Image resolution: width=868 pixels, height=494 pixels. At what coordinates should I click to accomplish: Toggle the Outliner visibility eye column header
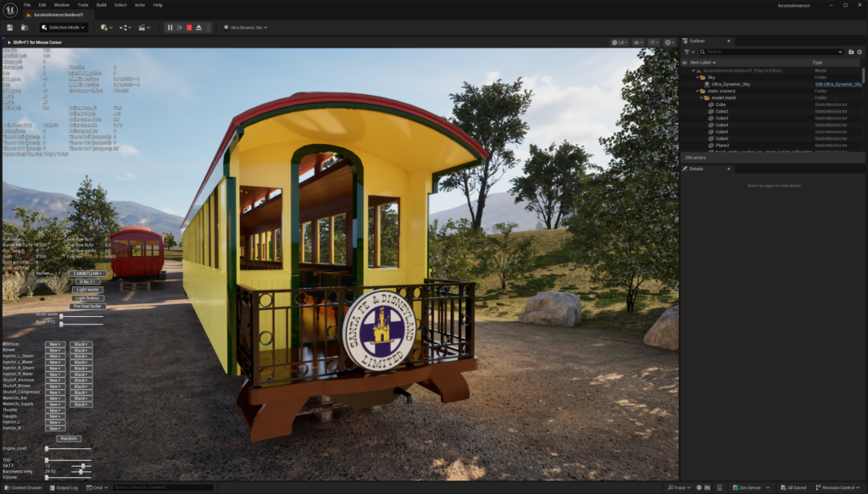684,62
